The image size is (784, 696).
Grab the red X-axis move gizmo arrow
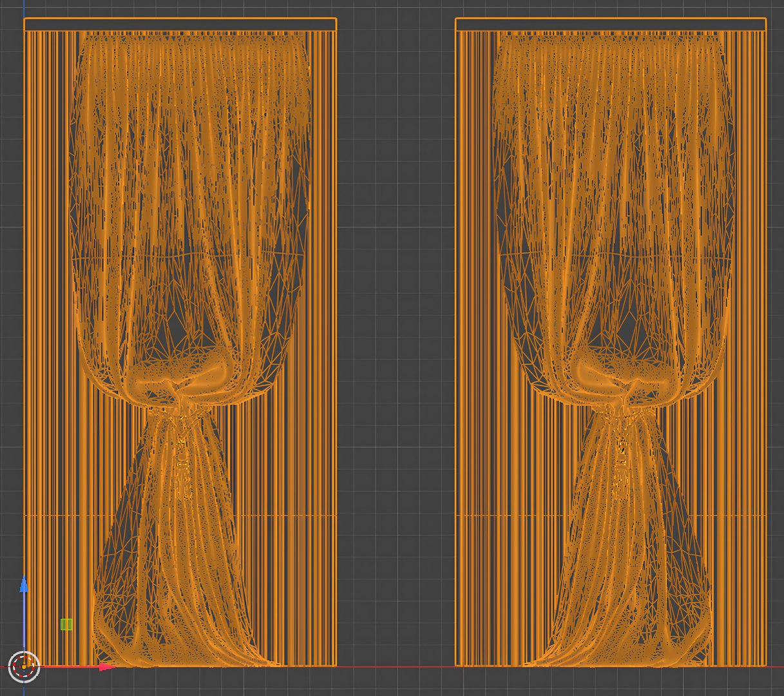[106, 667]
